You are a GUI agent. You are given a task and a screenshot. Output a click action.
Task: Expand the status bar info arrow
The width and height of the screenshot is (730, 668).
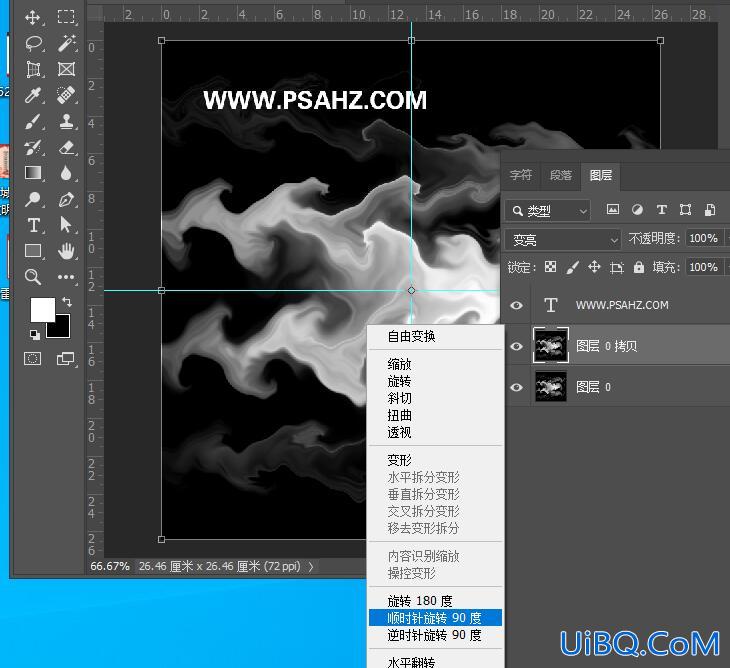point(311,567)
